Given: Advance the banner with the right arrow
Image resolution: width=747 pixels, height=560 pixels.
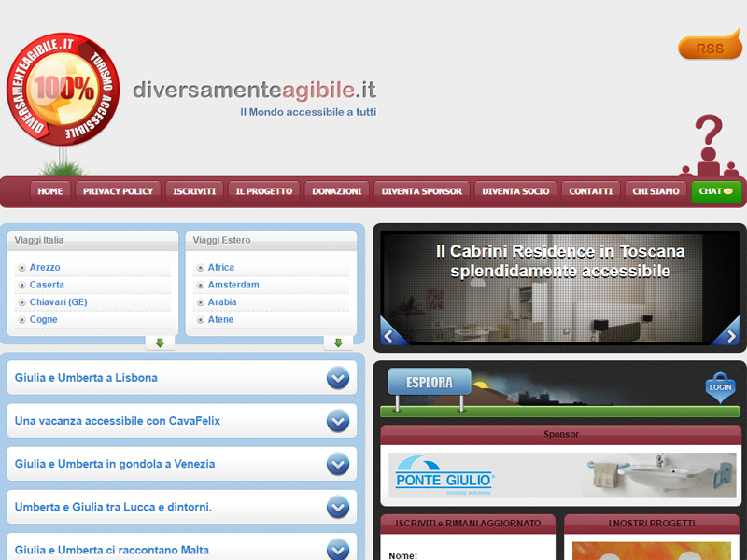Looking at the screenshot, I should click(x=730, y=334).
